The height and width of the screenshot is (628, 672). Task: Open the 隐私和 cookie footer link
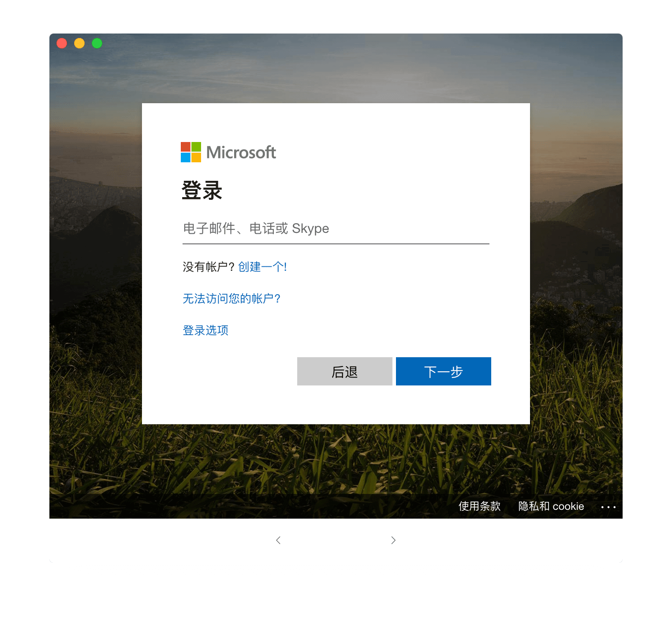coord(551,506)
